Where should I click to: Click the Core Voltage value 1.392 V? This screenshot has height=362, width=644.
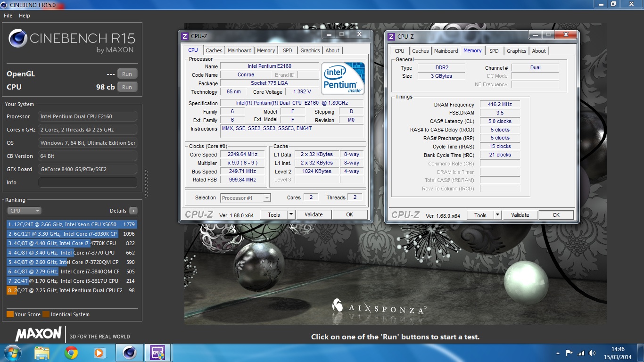click(302, 92)
